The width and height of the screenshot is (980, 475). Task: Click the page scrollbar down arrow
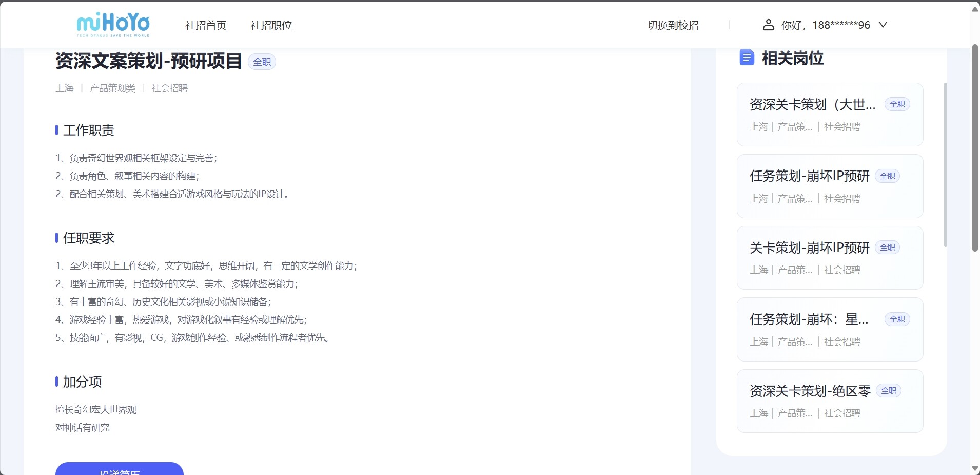click(x=975, y=468)
